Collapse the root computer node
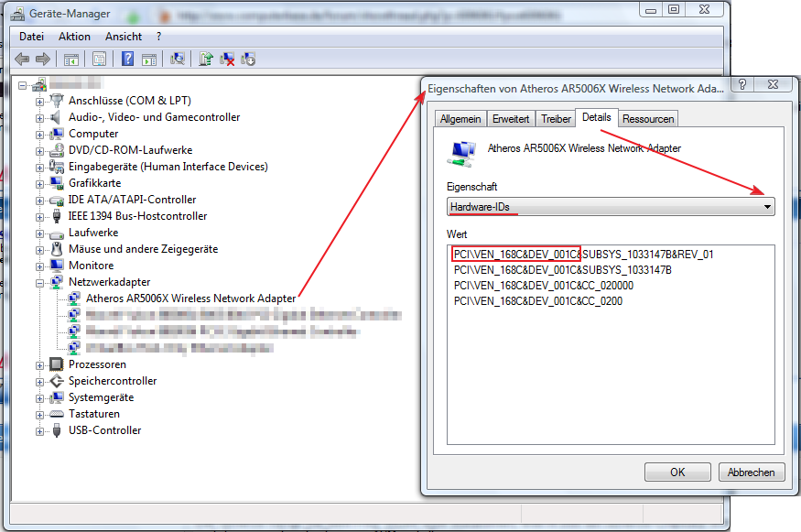The width and height of the screenshot is (801, 532). coord(22,85)
